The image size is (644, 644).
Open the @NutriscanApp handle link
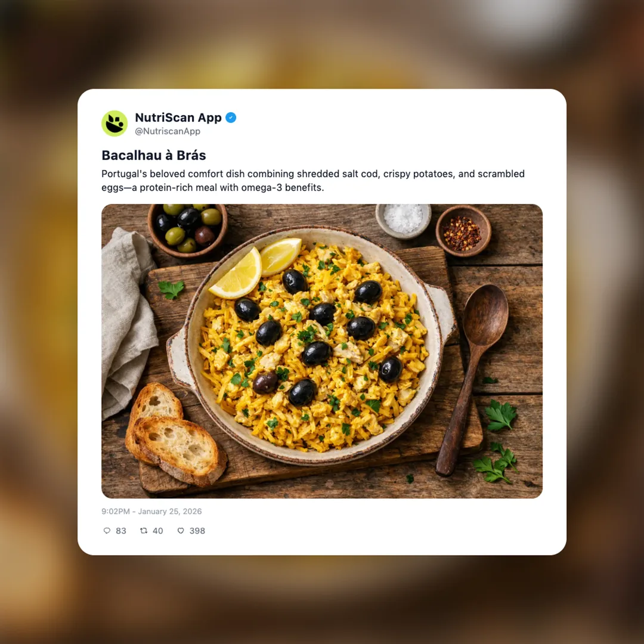[x=168, y=131]
